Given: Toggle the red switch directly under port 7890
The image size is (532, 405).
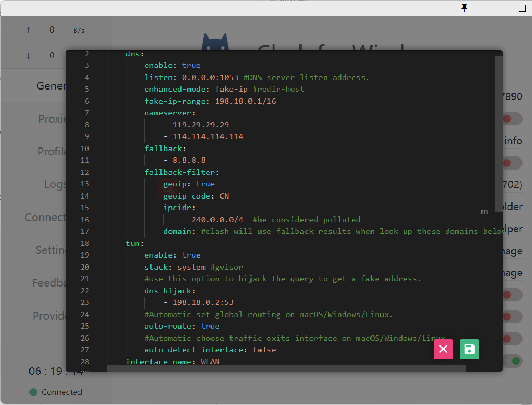Looking at the screenshot, I should click(x=513, y=119).
